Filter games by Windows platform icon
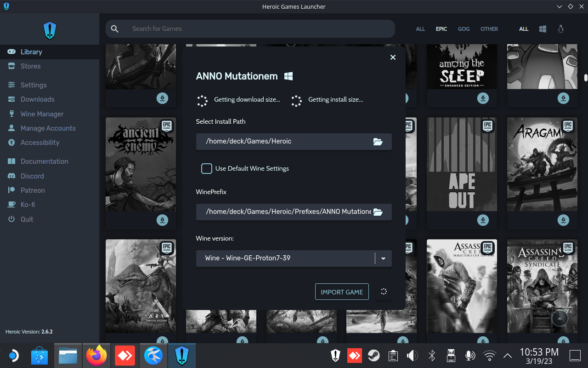This screenshot has width=588, height=368. tap(543, 29)
